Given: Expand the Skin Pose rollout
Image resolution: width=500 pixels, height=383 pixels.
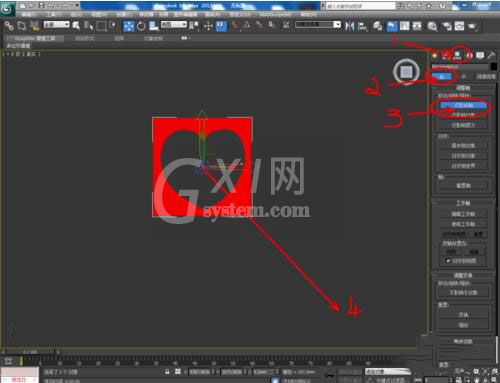Looking at the screenshot, I should (463, 341).
